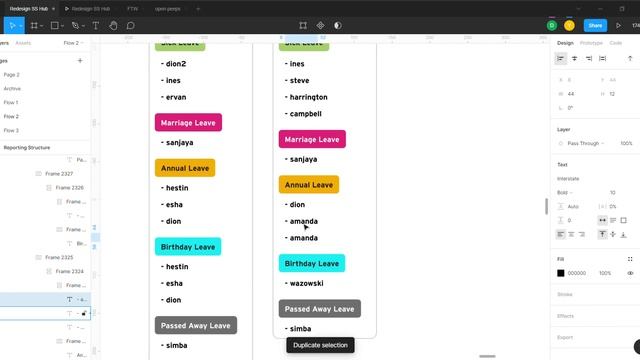Click the lock icon on layer row

click(x=84, y=313)
